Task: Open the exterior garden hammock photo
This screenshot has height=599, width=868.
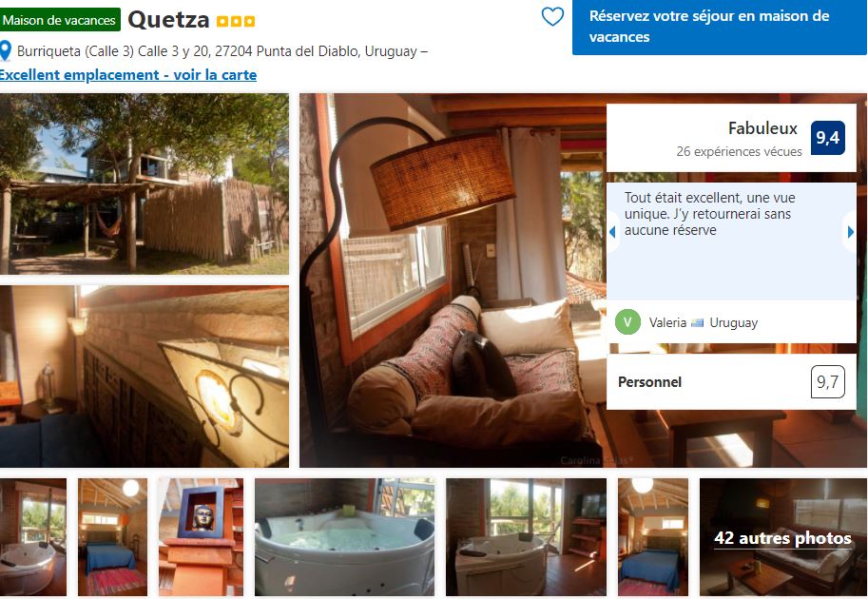Action: coord(144,184)
